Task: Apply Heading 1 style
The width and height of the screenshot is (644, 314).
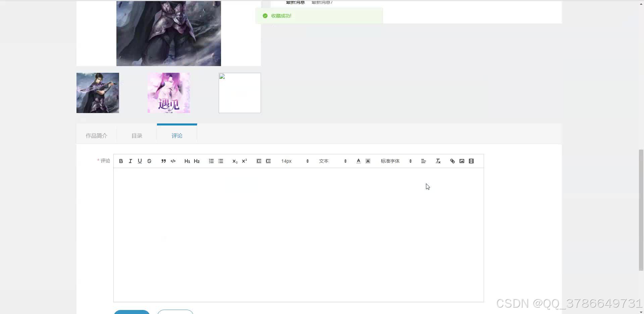Action: (x=187, y=161)
